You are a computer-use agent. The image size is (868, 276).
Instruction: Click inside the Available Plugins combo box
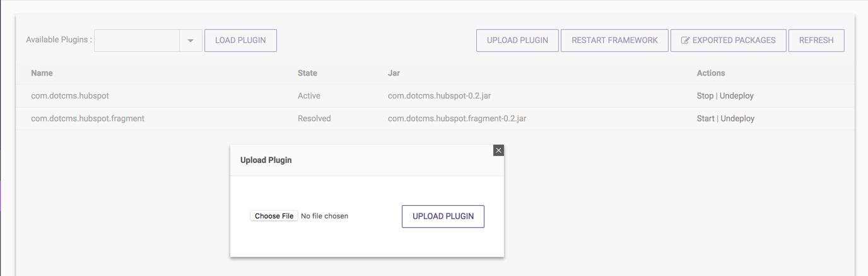137,40
